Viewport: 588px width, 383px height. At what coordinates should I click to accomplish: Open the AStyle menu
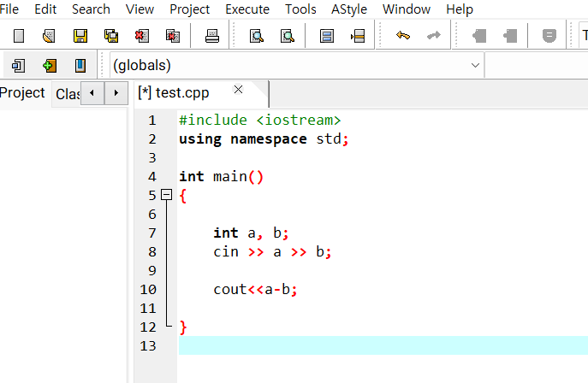click(348, 9)
